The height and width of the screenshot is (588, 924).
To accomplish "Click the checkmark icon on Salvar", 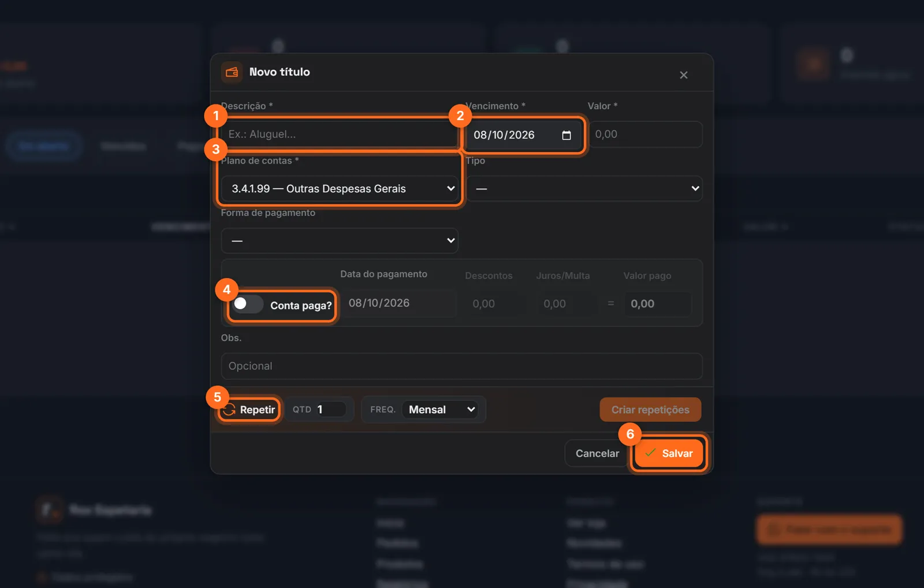I will pos(650,453).
